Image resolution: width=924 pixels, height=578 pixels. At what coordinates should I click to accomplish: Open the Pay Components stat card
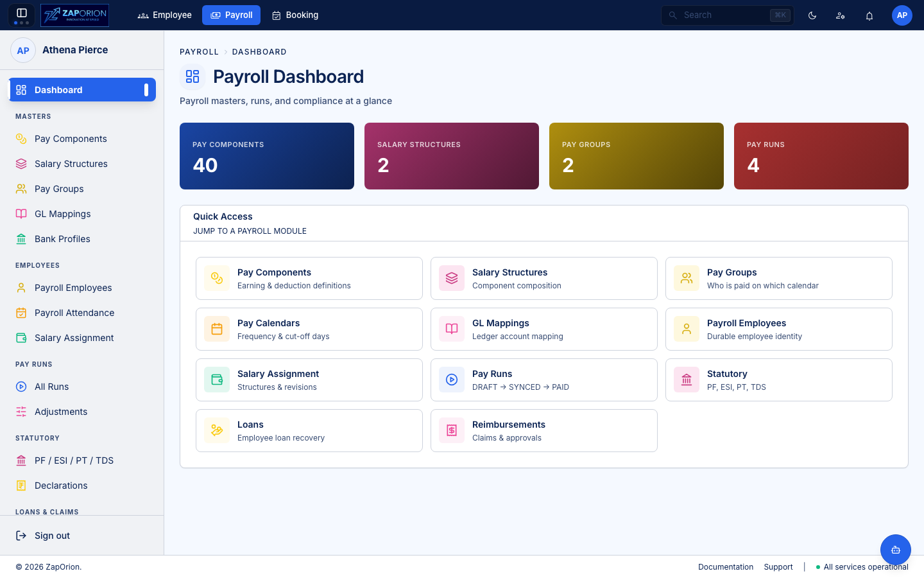click(x=267, y=156)
